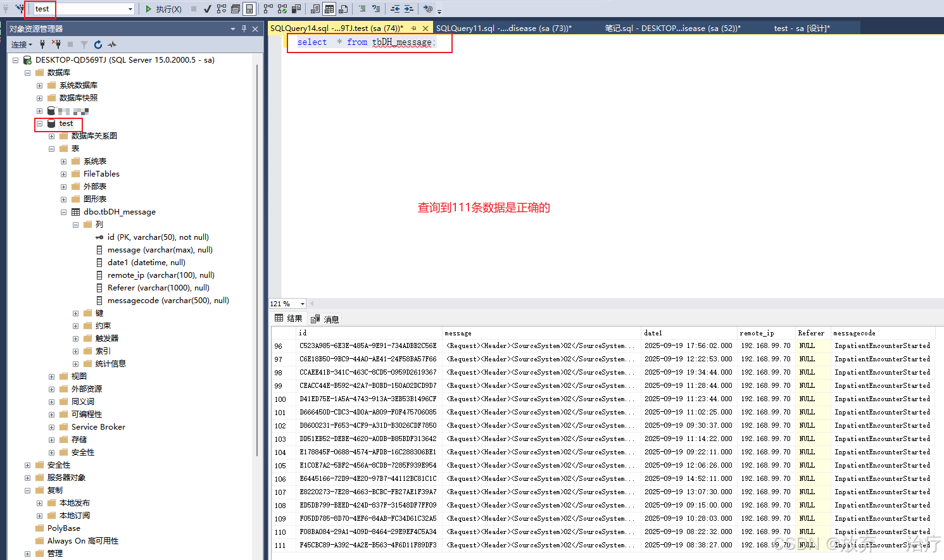Viewport: 944px width, 560px height.
Task: Click the indent lines toolbar button
Action: [408, 9]
